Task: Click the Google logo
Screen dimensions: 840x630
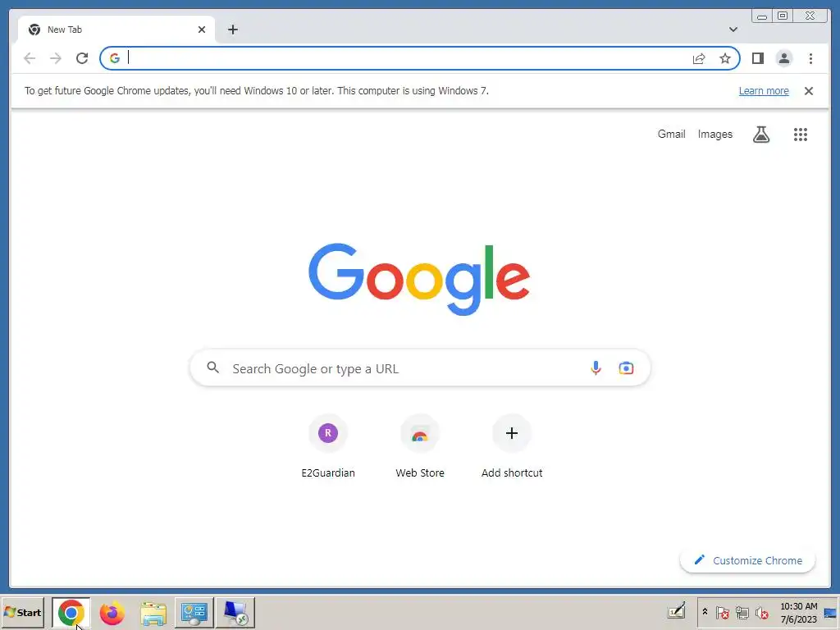Action: point(419,279)
